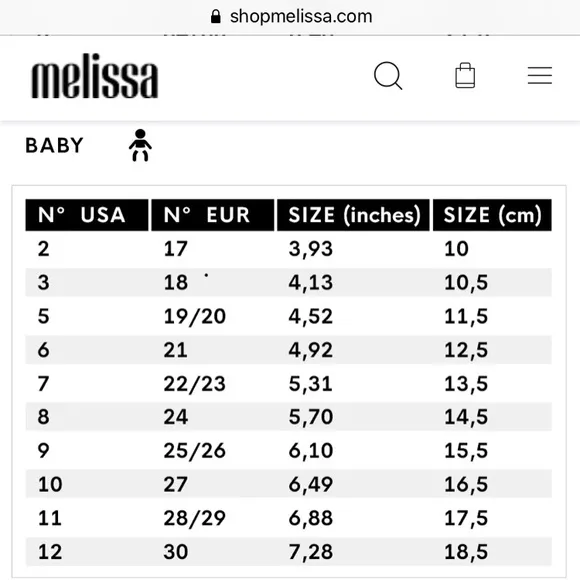Open the hamburger menu icon
This screenshot has width=580, height=580.
540,75
